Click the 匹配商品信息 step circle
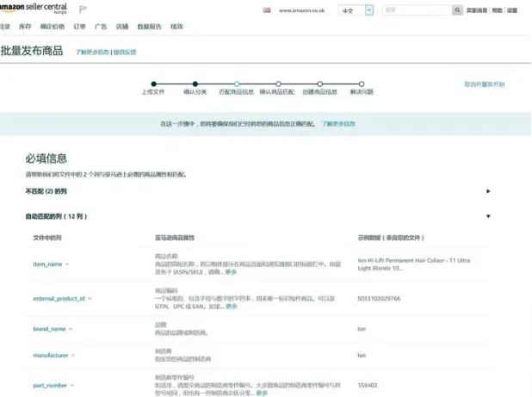 pyautogui.click(x=237, y=84)
